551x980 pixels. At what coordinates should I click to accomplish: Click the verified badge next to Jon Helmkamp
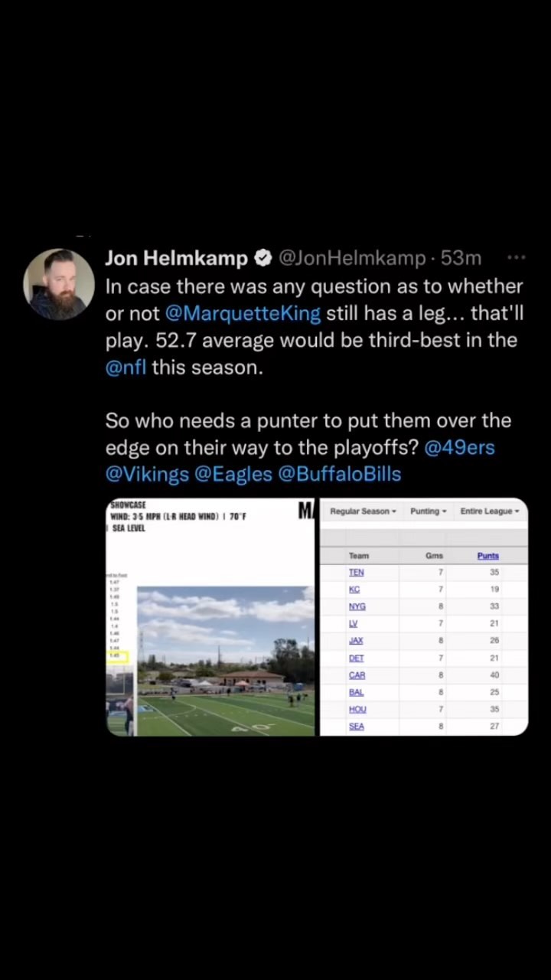pos(262,259)
